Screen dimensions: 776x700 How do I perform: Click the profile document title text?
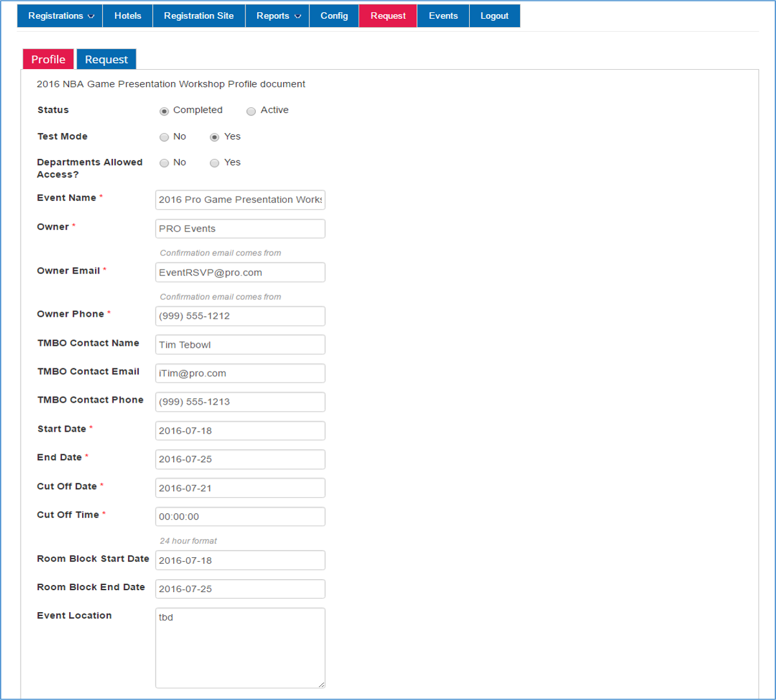point(171,84)
